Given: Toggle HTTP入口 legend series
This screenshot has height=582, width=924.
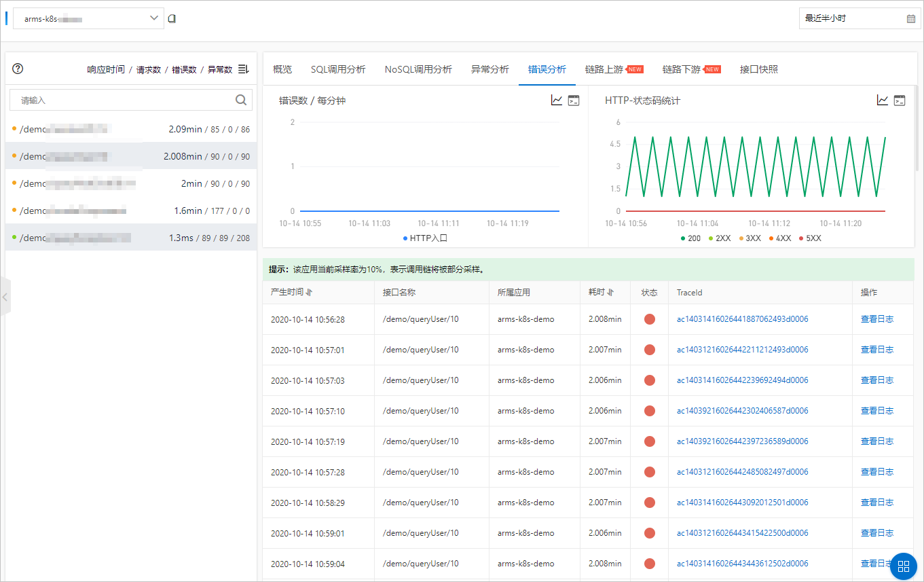Looking at the screenshot, I should tap(425, 238).
